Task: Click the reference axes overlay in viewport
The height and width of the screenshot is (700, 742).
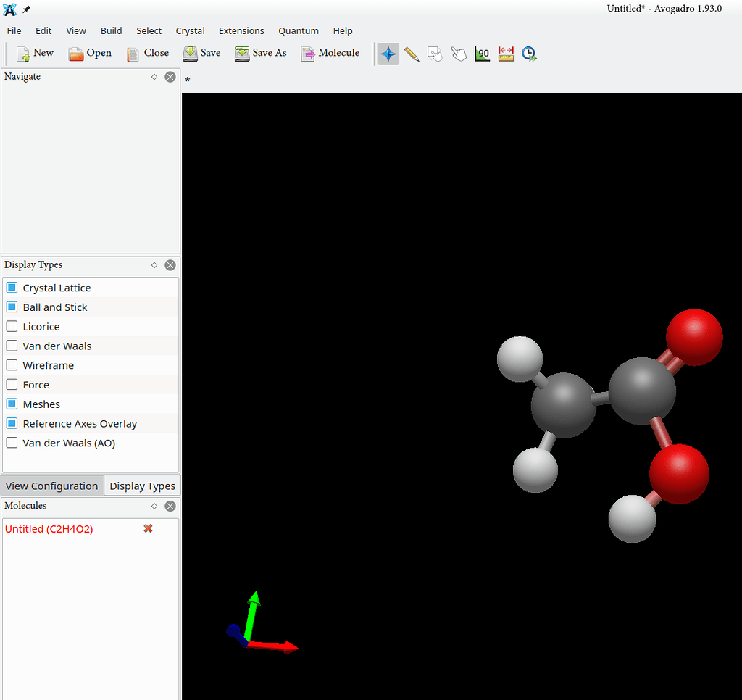Action: 262,622
